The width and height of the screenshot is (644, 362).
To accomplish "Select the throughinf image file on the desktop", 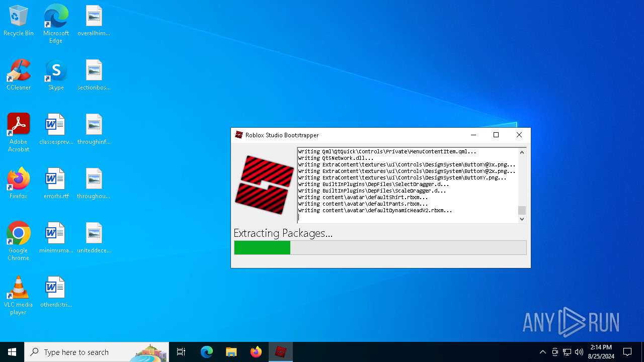I will click(94, 130).
